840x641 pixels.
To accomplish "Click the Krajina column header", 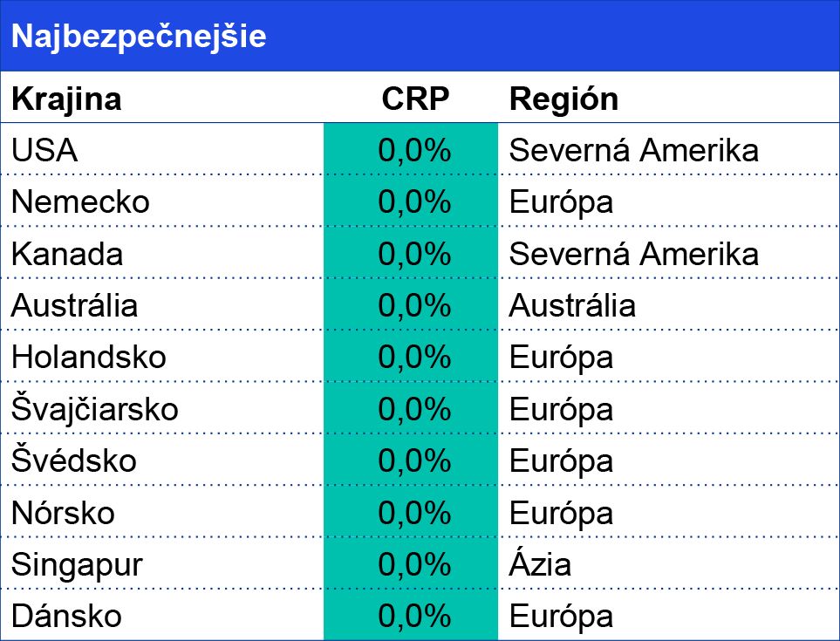I will 66,99.
